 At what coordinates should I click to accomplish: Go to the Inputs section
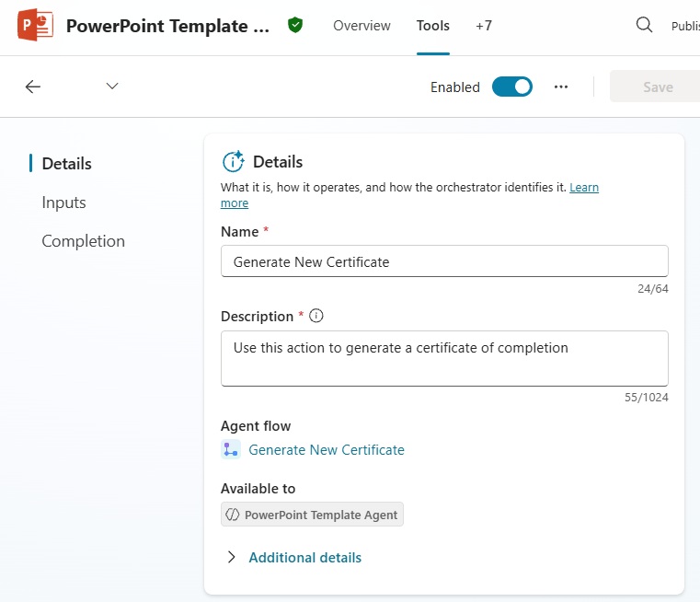(x=63, y=203)
